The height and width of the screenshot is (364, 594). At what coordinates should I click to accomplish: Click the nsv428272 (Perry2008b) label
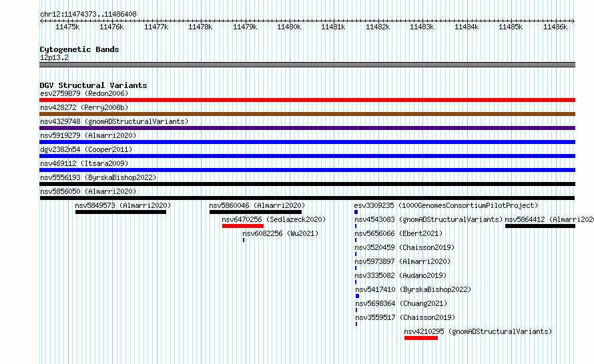pos(84,107)
